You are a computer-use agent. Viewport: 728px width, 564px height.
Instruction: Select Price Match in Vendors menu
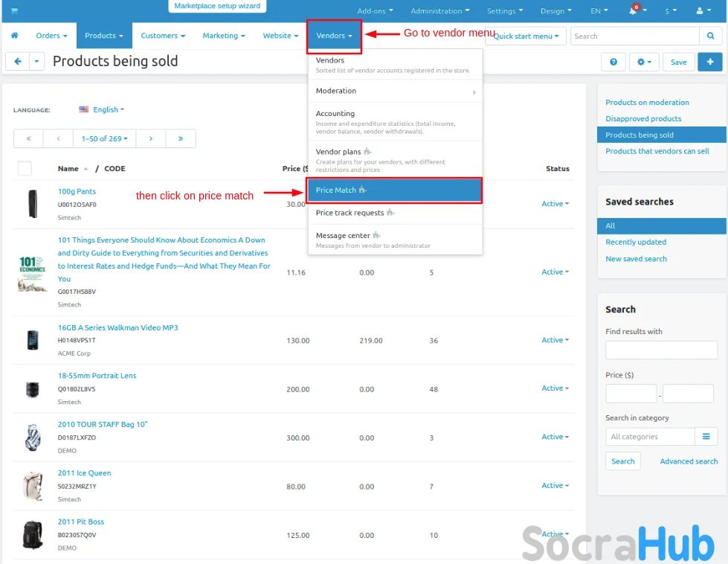(395, 190)
